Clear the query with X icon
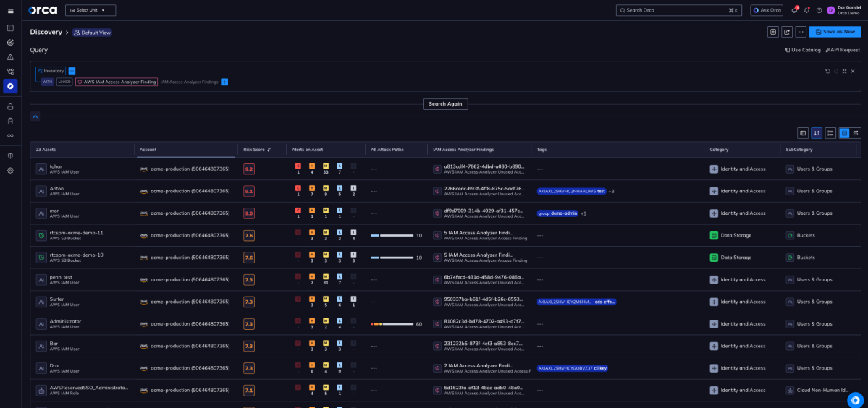Image resolution: width=868 pixels, height=408 pixels. coord(853,71)
